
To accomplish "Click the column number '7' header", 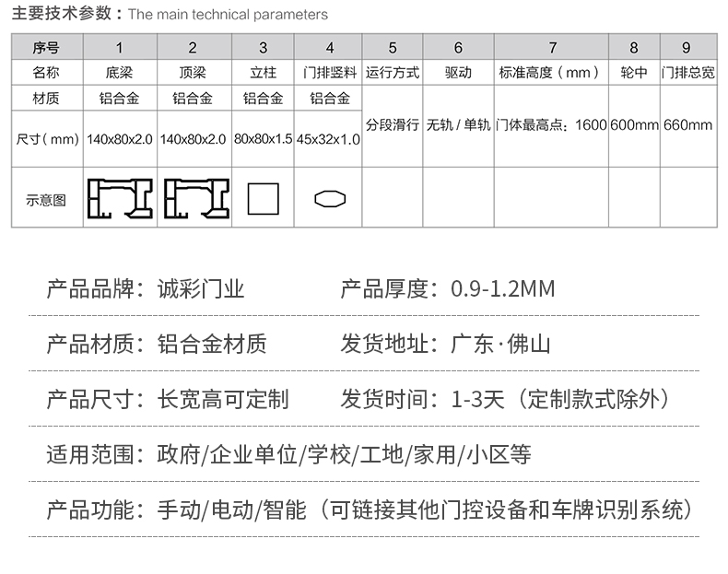I will (553, 47).
